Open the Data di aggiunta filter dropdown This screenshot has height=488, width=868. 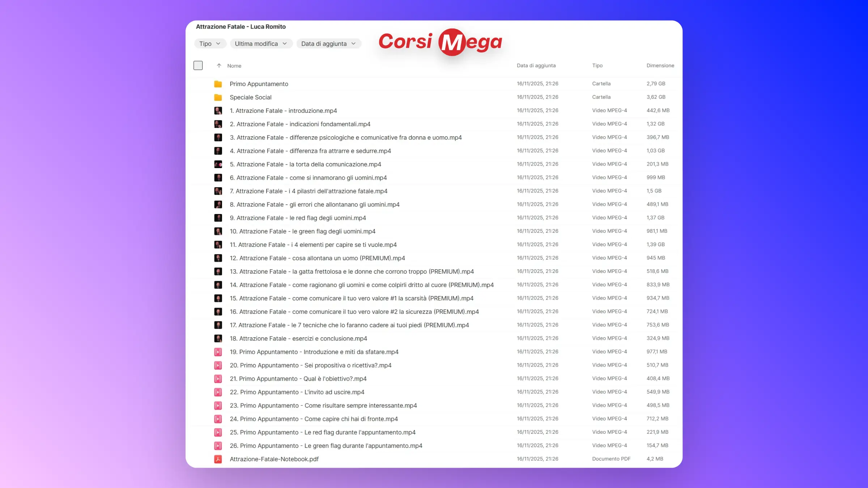(x=328, y=44)
